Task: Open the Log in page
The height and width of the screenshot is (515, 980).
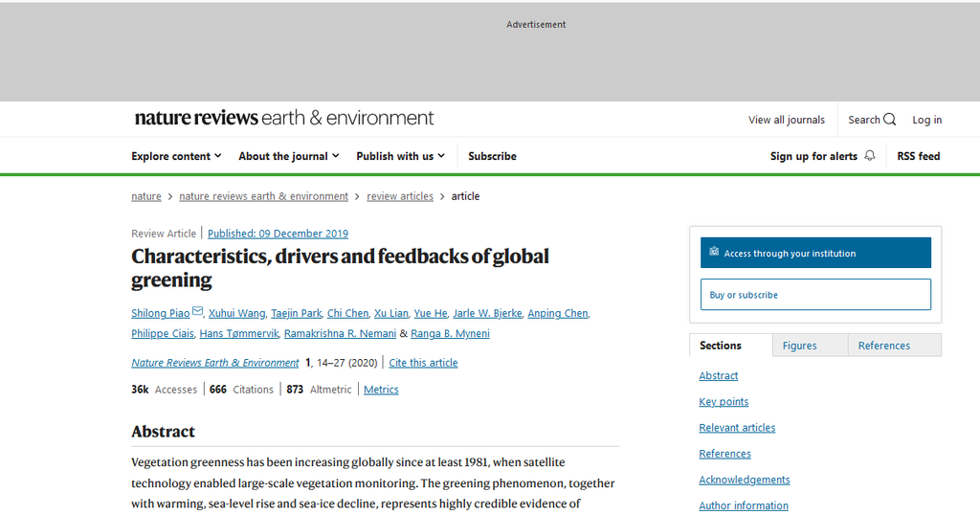Action: (x=926, y=120)
